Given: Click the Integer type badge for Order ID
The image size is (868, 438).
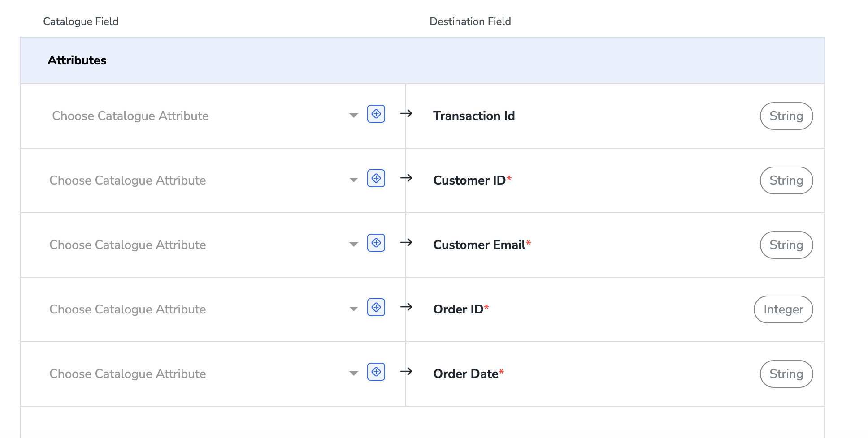Looking at the screenshot, I should (x=783, y=309).
